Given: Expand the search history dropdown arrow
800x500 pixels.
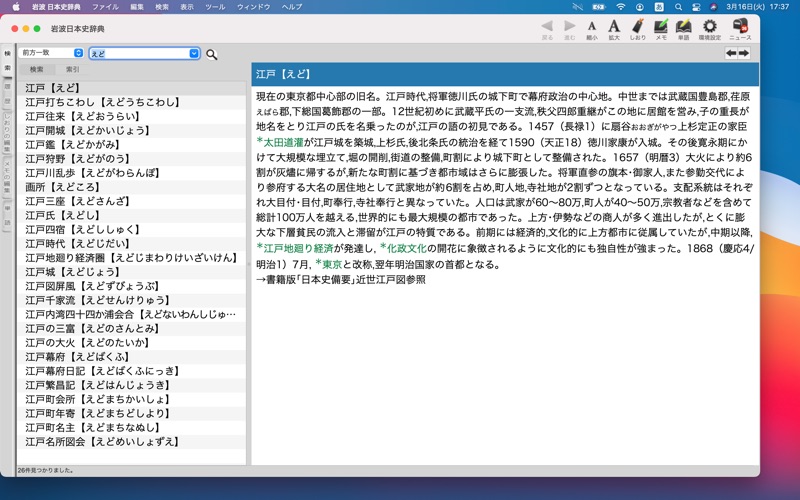Looking at the screenshot, I should click(194, 53).
